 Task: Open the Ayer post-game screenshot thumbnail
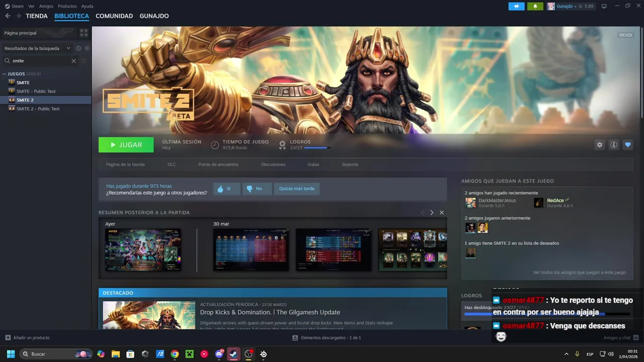click(143, 250)
